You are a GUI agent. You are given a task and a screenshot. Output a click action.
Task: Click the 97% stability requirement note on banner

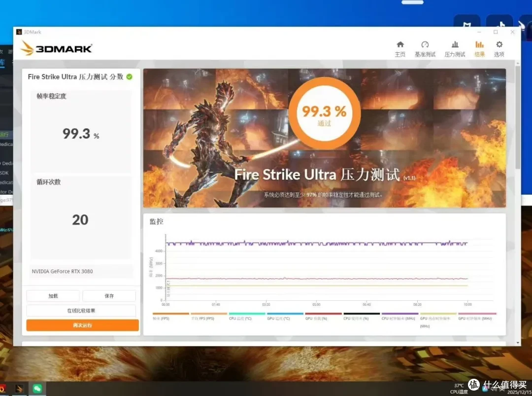tap(324, 195)
